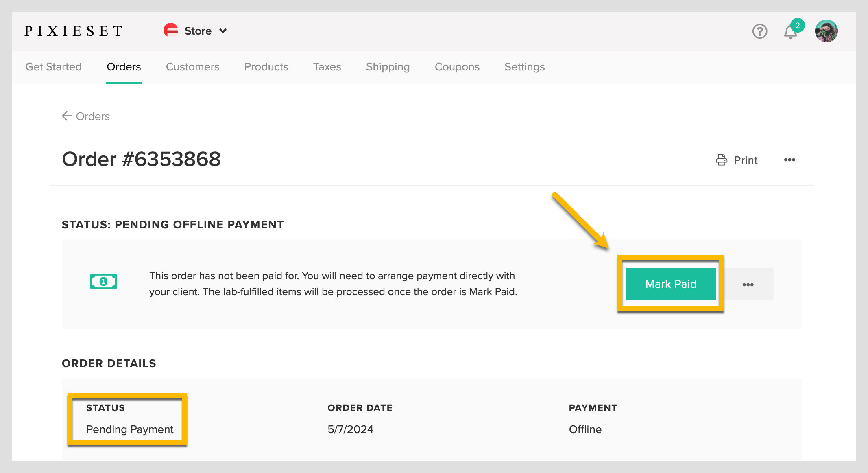The image size is (868, 473).
Task: Click the Pixieset logo
Action: pos(73,30)
